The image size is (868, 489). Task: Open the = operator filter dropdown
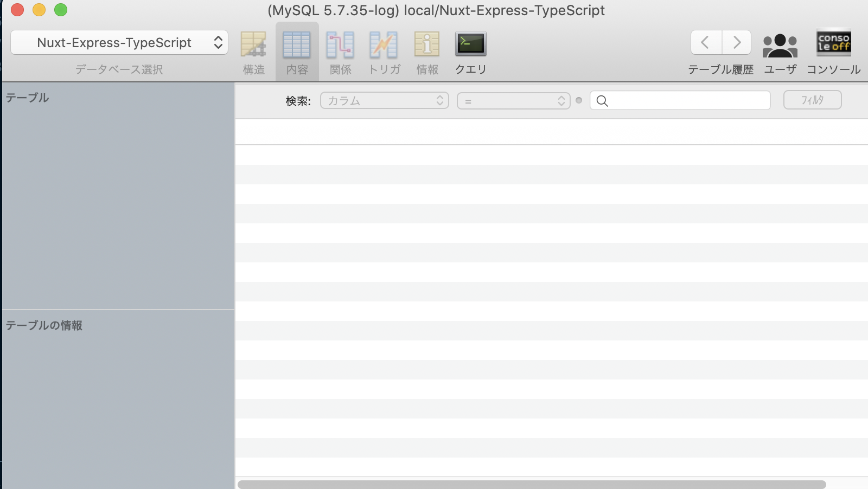514,101
